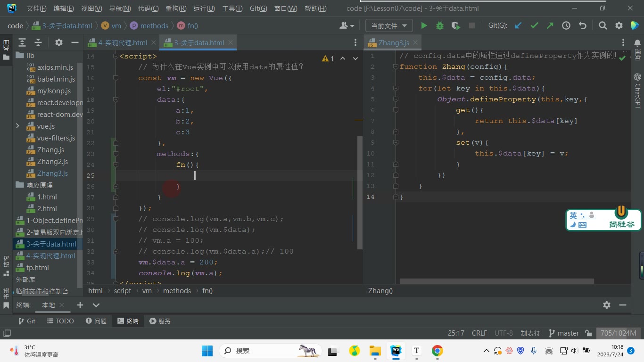Image resolution: width=644 pixels, height=362 pixels.
Task: Open IDE settings gear in top toolbar
Action: 619,25
